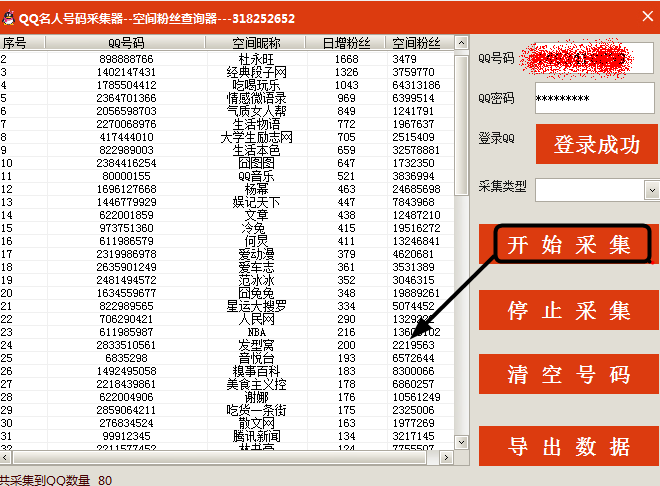
Task: Sort by 序号 column header
Action: (x=22, y=43)
